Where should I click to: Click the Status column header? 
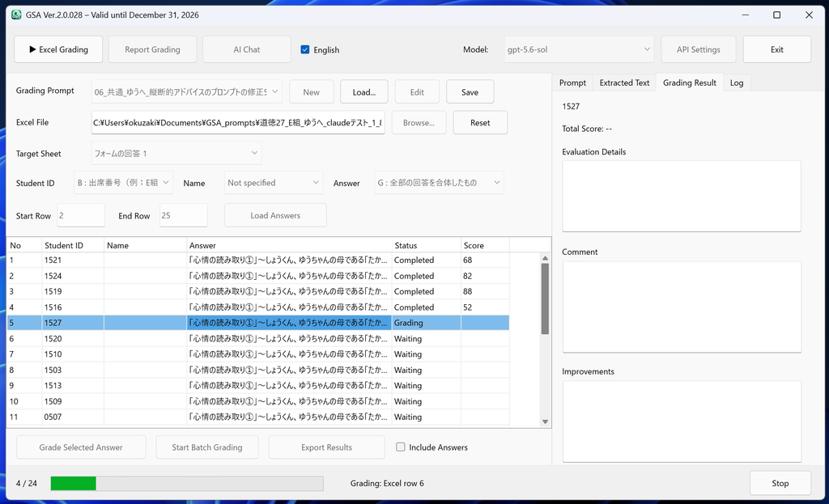click(x=426, y=246)
